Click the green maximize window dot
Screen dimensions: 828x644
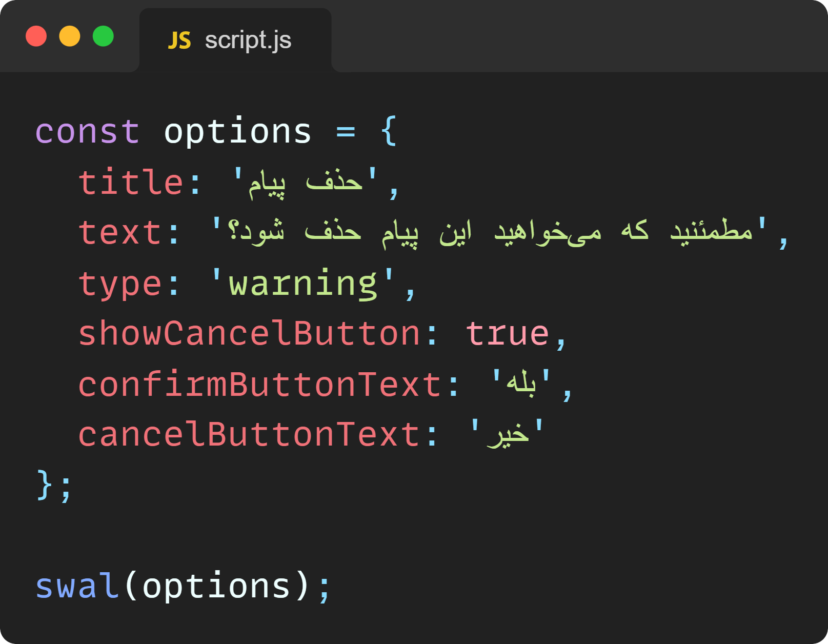tap(103, 36)
